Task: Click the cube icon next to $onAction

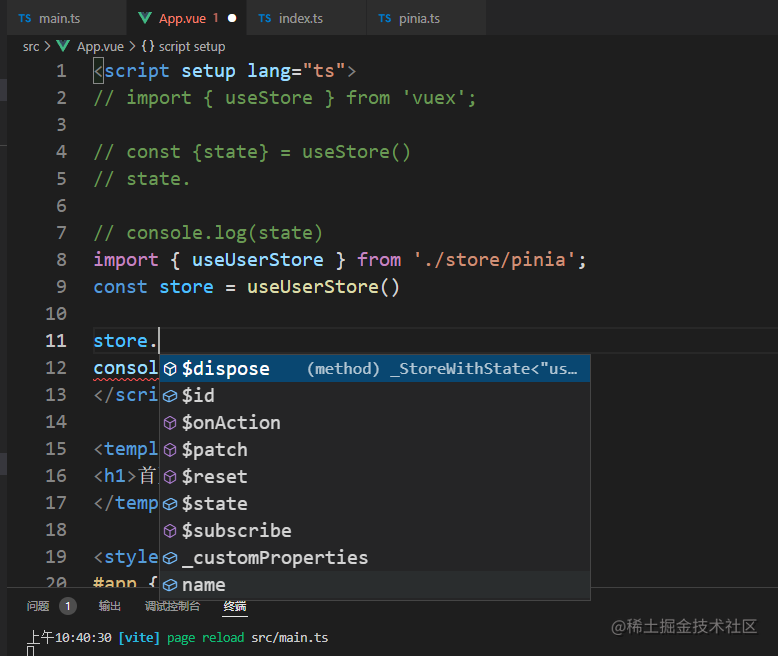Action: [170, 423]
